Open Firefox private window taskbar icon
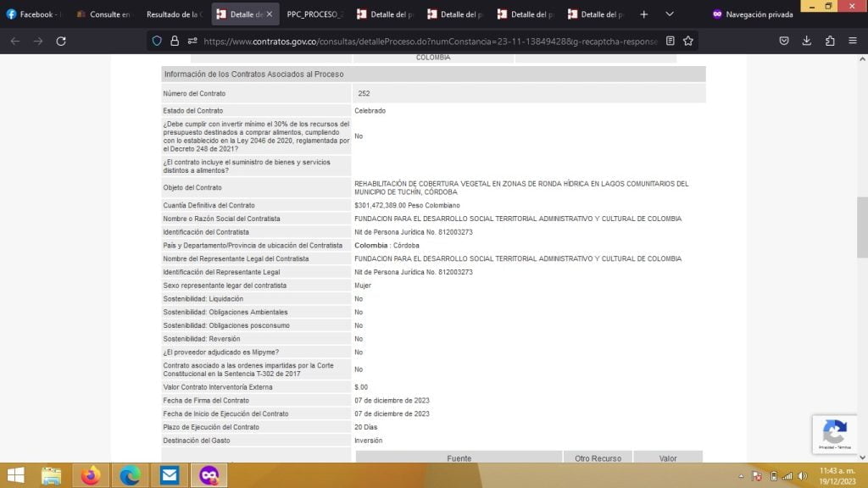 click(x=209, y=475)
